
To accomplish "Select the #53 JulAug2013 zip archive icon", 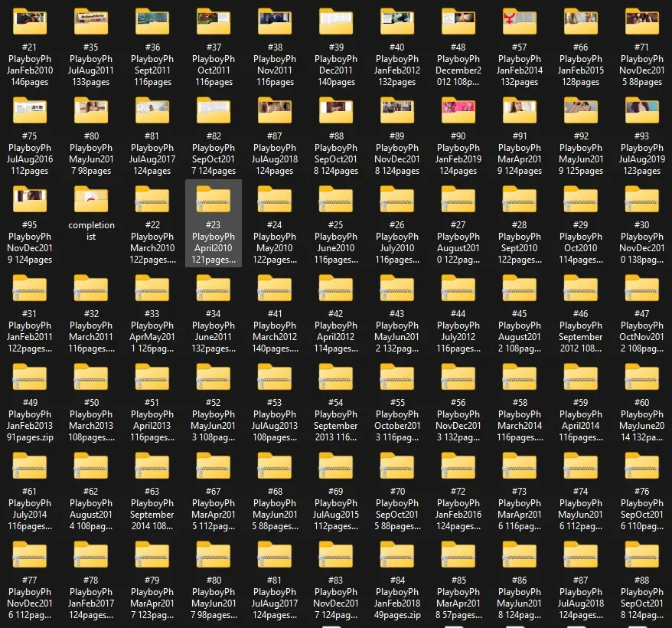I will pyautogui.click(x=275, y=377).
